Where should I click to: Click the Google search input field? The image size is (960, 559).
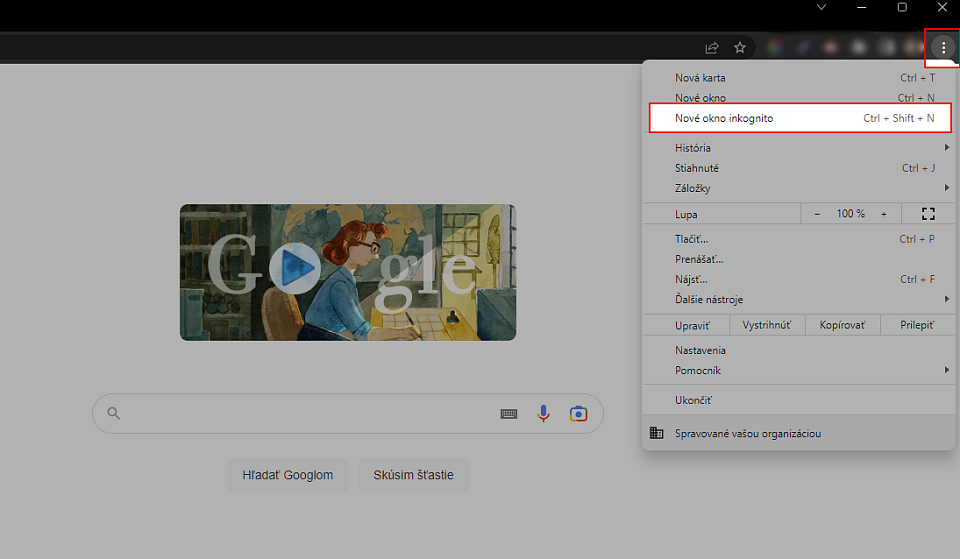click(x=348, y=413)
